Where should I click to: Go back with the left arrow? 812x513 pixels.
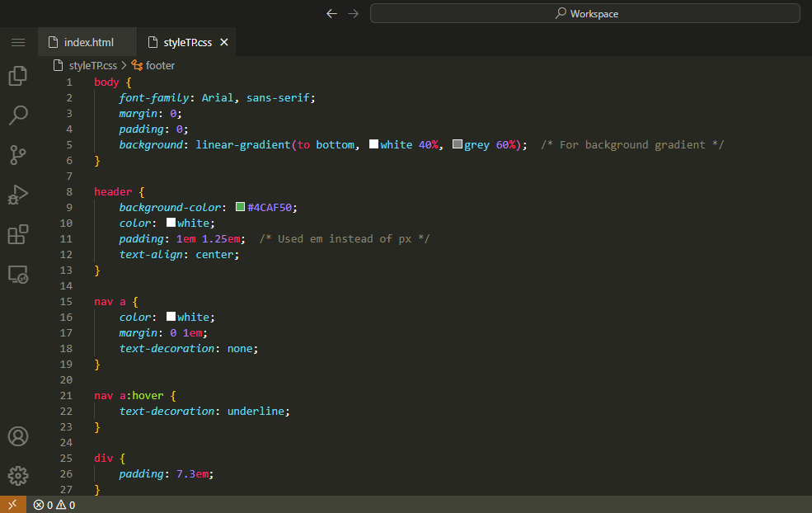332,13
